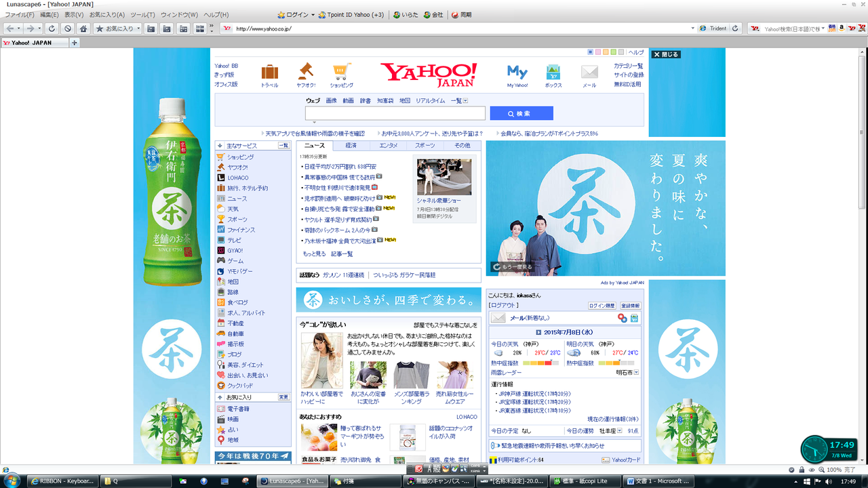Open the ファイル(F) menu

[x=20, y=14]
